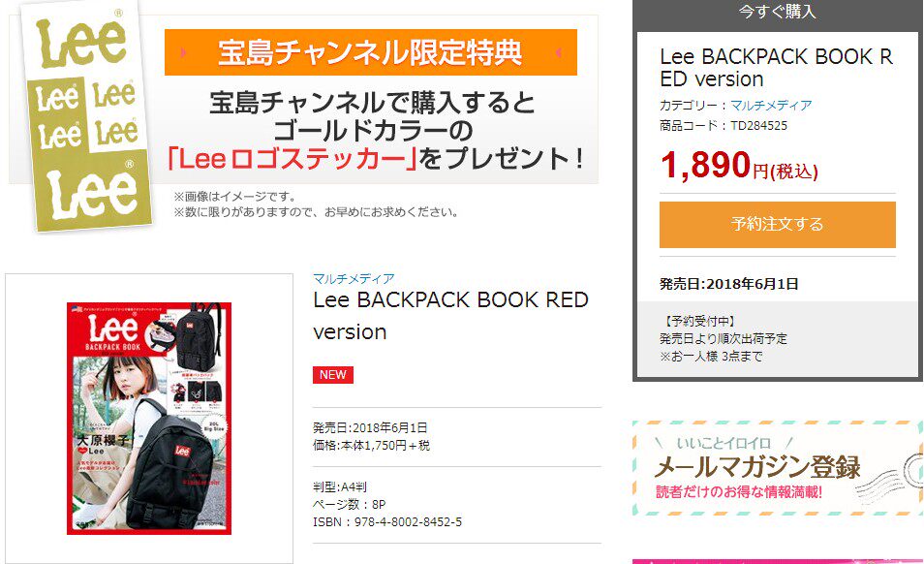924x564 pixels.
Task: Click the red NEW badge
Action: pyautogui.click(x=333, y=375)
